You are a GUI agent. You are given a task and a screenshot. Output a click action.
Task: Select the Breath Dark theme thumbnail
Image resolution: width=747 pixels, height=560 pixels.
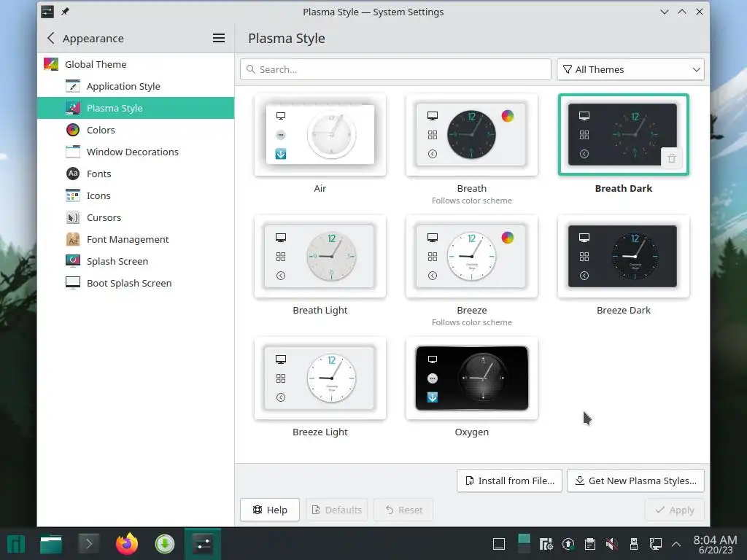(x=623, y=135)
